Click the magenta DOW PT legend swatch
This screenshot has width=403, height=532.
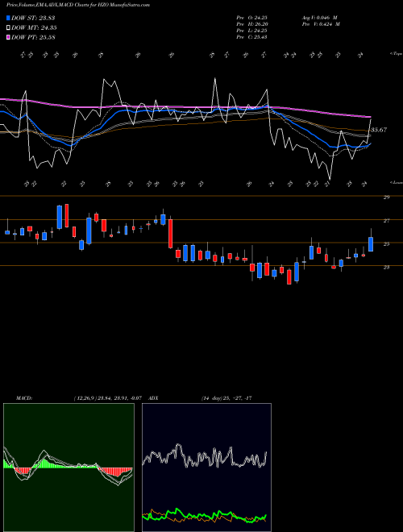pos(9,37)
